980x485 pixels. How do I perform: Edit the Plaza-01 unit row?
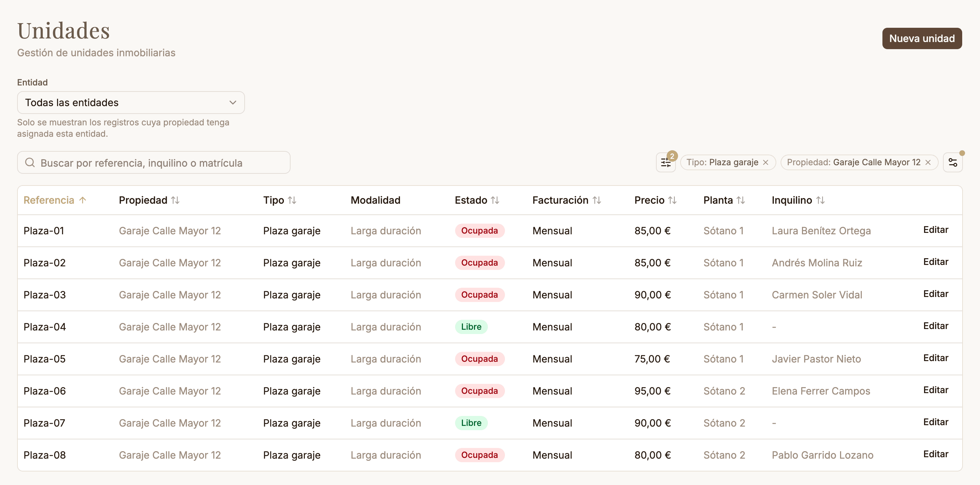(x=935, y=230)
